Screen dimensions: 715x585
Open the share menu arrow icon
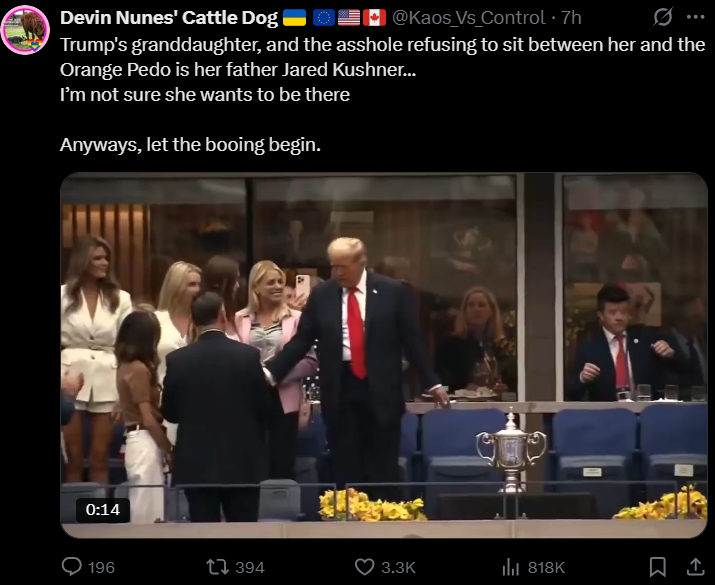(695, 567)
